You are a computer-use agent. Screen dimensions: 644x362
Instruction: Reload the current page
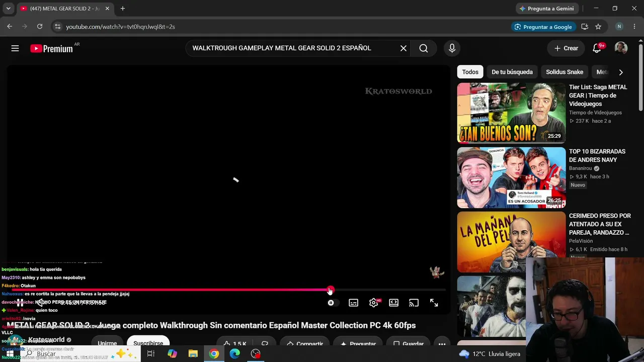click(40, 27)
